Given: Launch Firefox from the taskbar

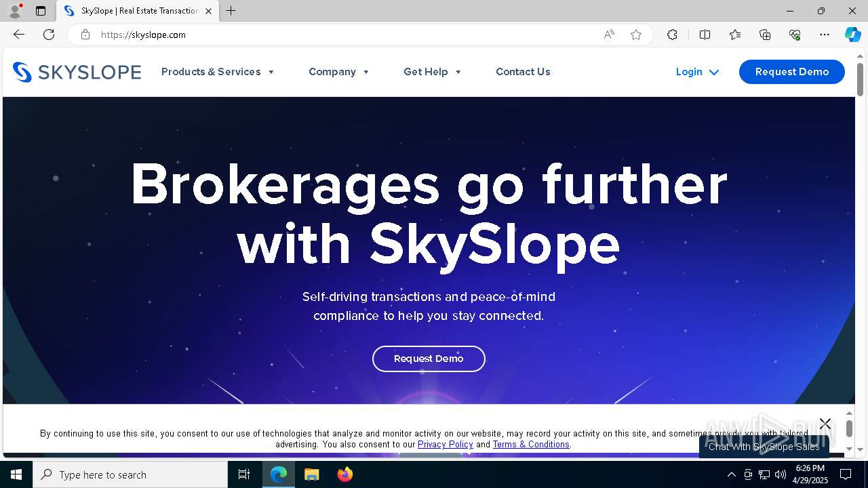Looking at the screenshot, I should (x=345, y=474).
